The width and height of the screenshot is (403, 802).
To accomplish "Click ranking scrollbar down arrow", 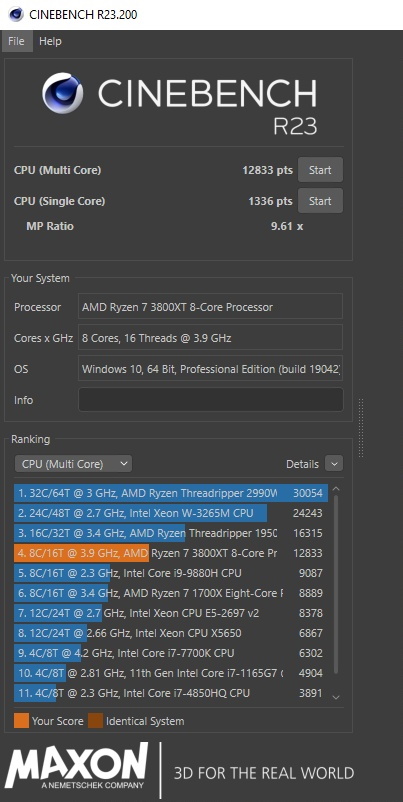I will (336, 697).
